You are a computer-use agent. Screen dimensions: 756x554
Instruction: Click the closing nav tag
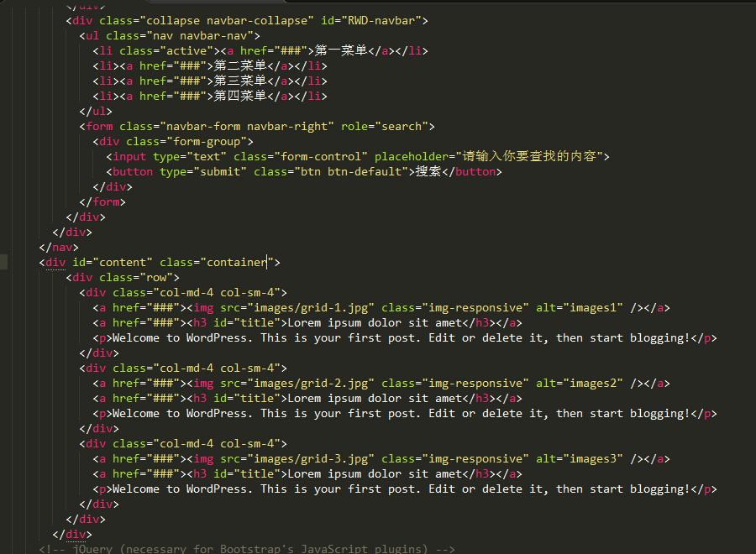point(57,247)
